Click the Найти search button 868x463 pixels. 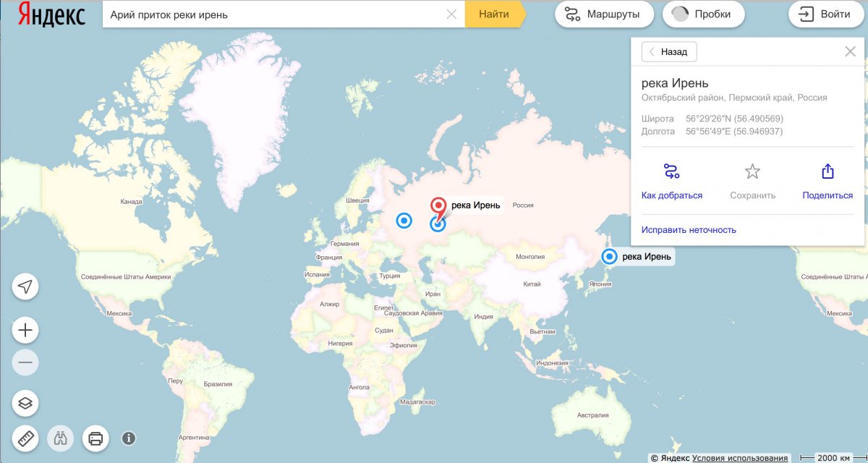coord(494,14)
